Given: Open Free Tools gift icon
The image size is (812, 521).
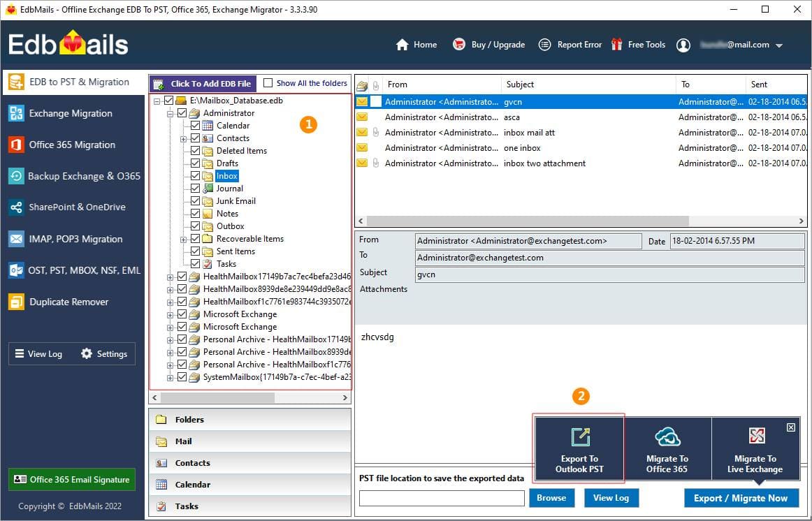Looking at the screenshot, I should 616,45.
